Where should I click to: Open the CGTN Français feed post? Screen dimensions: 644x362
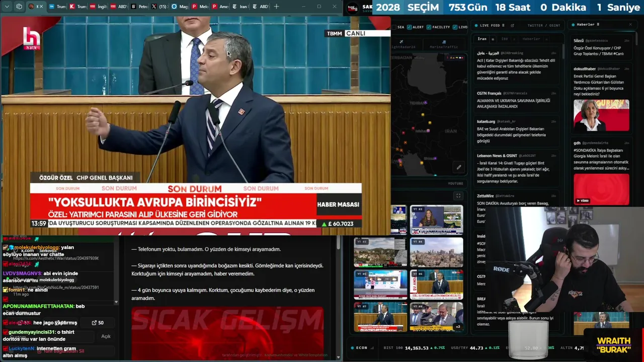[x=516, y=100]
